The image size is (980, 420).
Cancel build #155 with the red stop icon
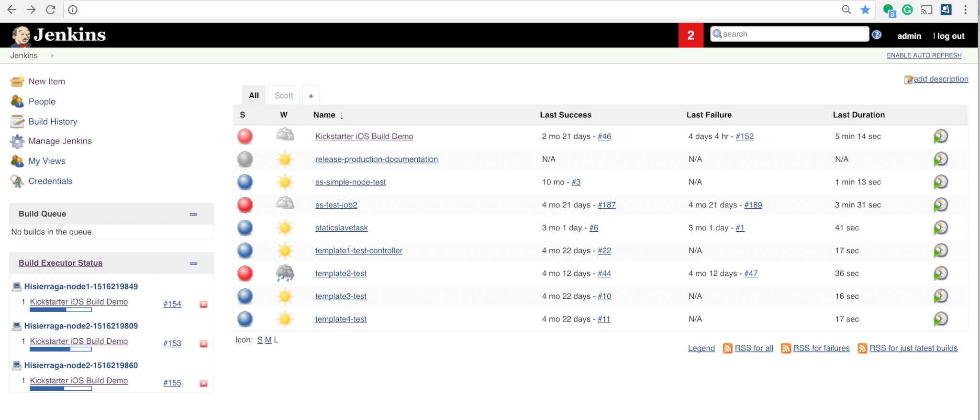[203, 383]
